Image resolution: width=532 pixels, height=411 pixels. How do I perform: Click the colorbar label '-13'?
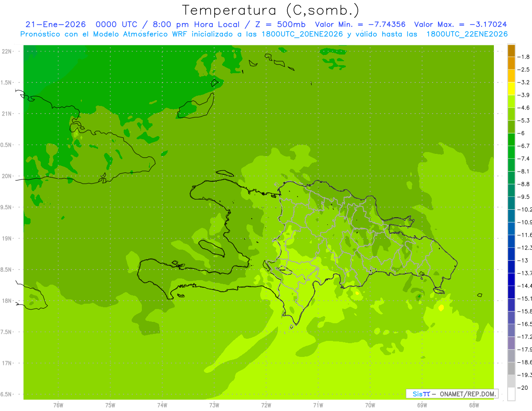523,261
